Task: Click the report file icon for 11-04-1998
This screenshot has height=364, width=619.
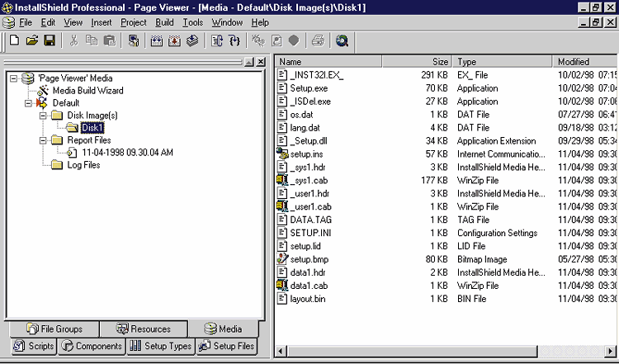Action: 72,153
